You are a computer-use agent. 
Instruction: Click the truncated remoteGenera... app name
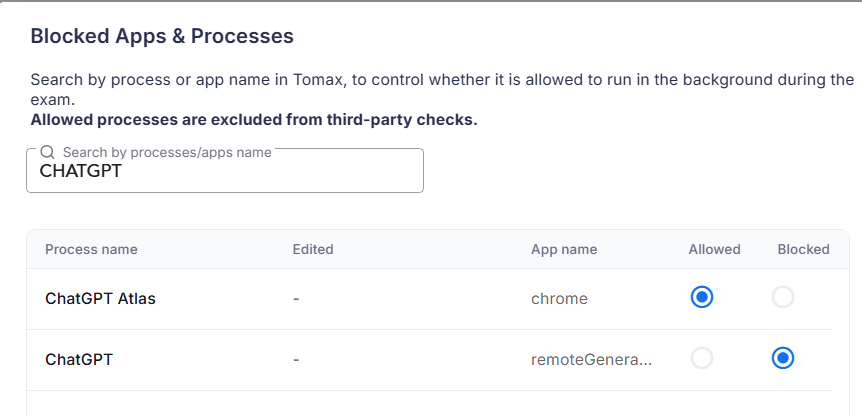592,359
